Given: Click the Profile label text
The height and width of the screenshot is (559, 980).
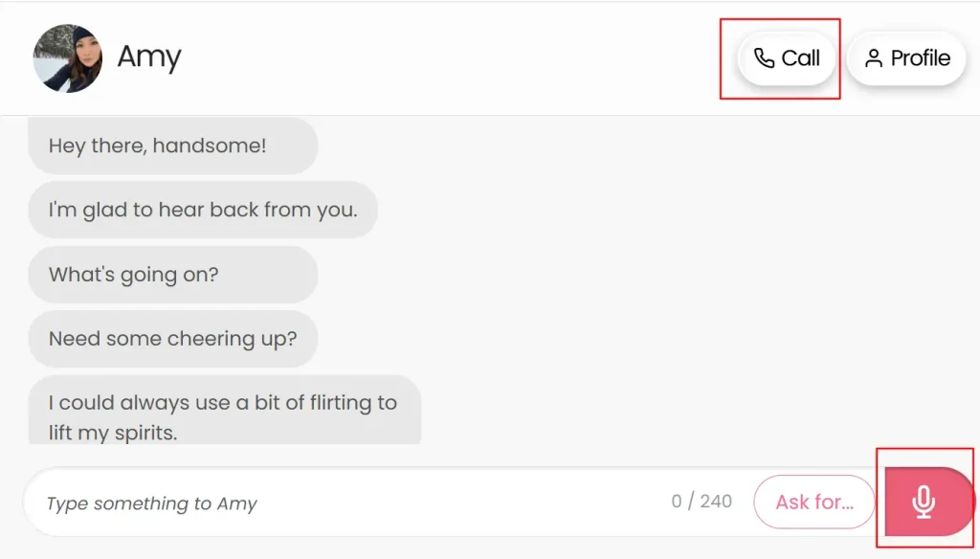Looking at the screenshot, I should point(920,58).
